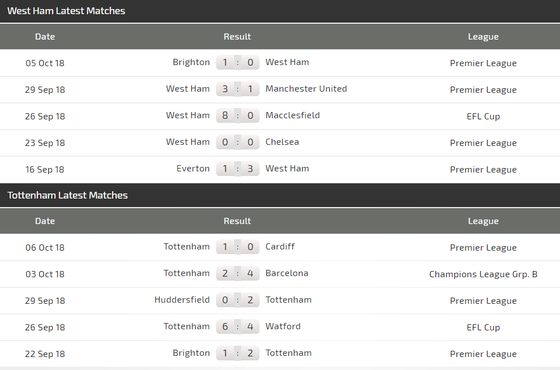Click the Everton team name
560x370 pixels.
pos(193,169)
